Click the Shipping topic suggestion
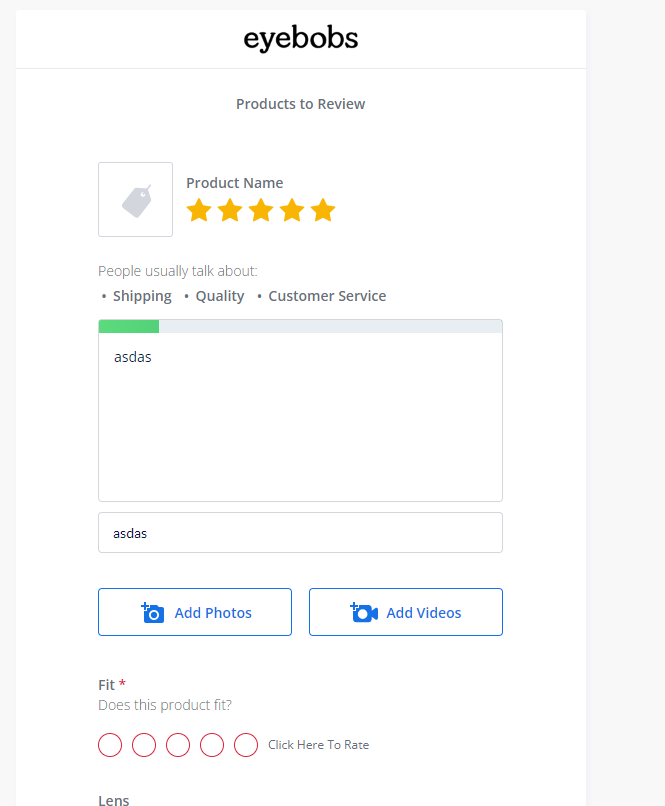This screenshot has height=806, width=665. (142, 296)
